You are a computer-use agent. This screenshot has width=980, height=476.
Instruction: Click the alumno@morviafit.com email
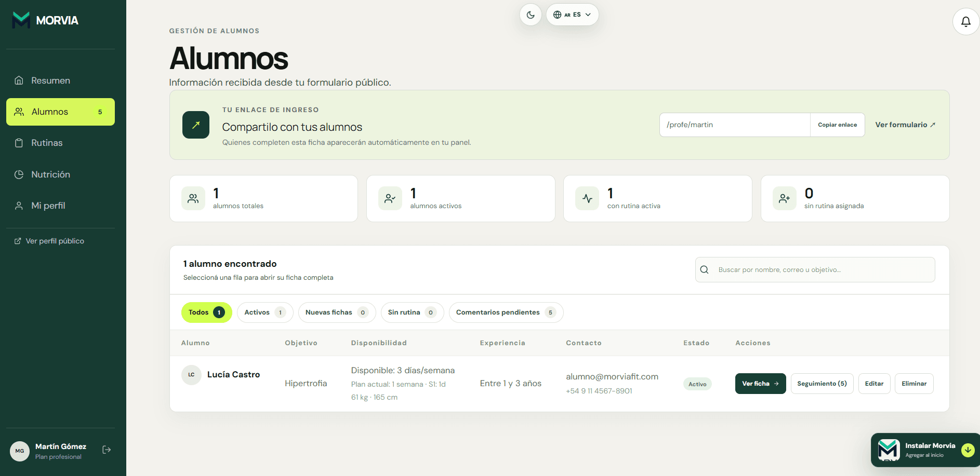[x=612, y=376]
